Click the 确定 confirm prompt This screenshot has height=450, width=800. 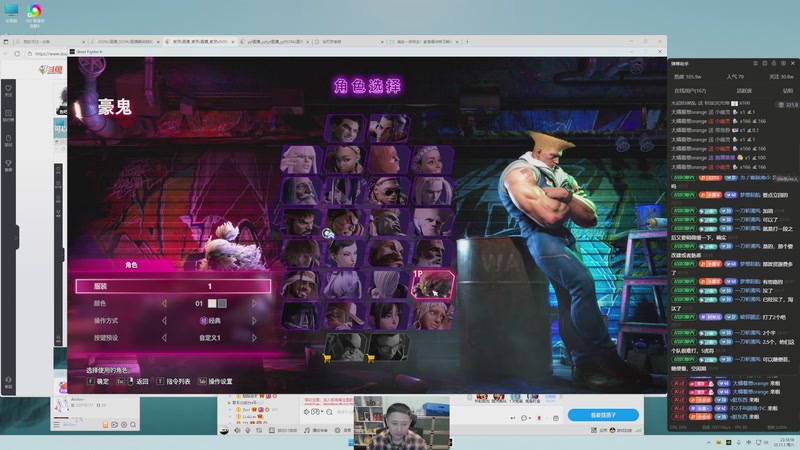pos(98,381)
